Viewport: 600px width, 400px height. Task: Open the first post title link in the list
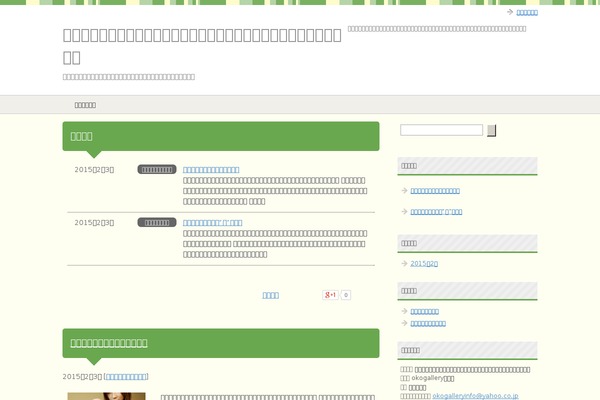(211, 170)
